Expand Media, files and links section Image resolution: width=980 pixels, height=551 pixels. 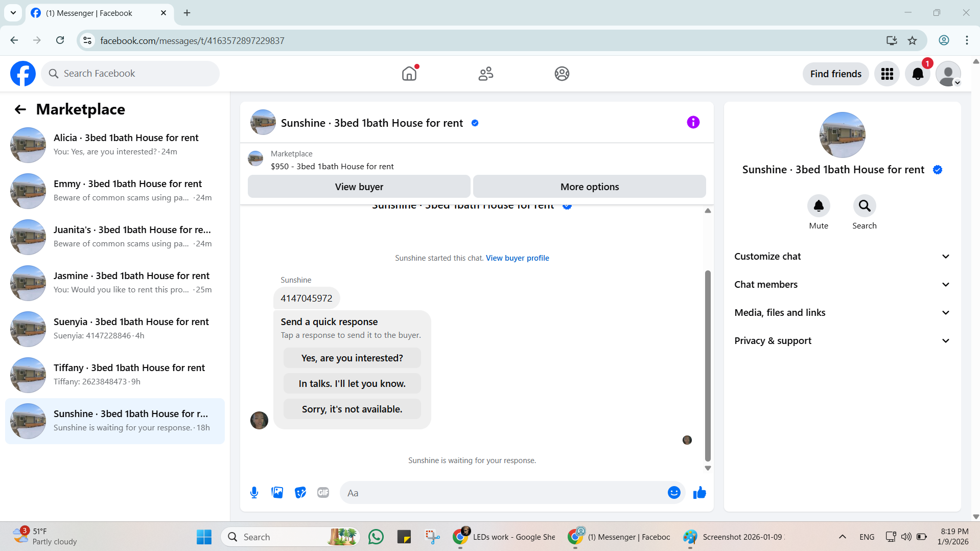pos(842,313)
